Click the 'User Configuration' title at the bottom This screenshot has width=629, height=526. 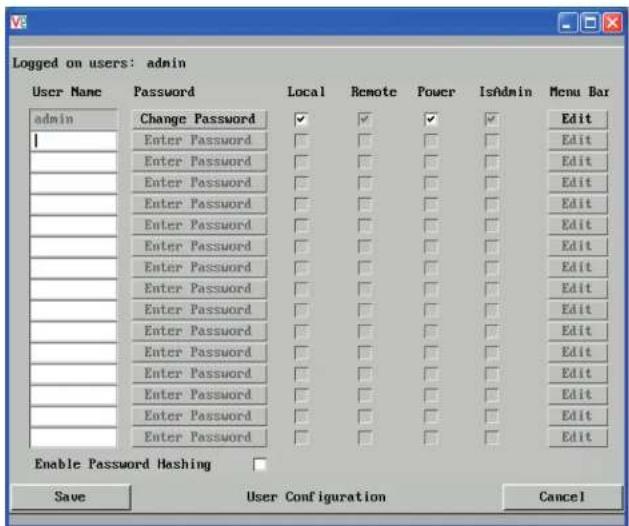(316, 497)
